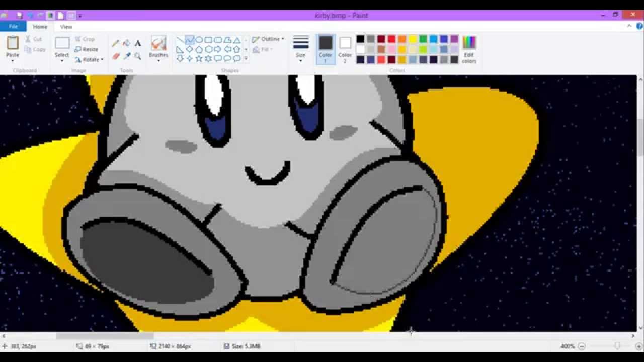Choose the Polygon shape

point(227,40)
